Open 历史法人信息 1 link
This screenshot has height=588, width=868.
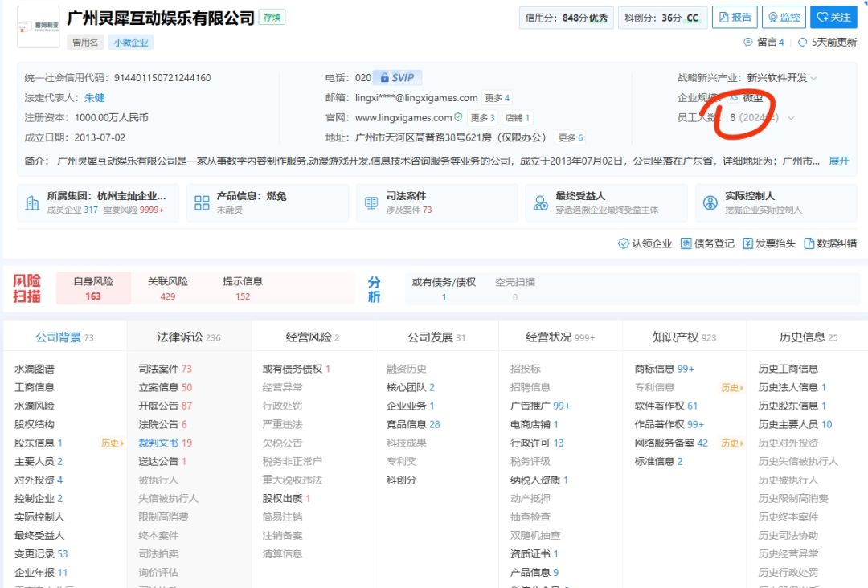[792, 387]
